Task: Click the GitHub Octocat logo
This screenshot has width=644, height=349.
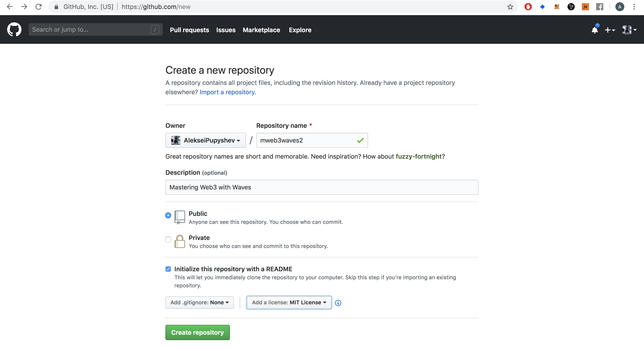Action: pyautogui.click(x=14, y=29)
